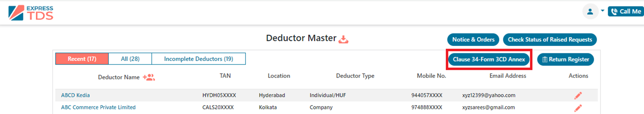Expand the profile dropdown arrow
The width and height of the screenshot is (644, 114).
coord(602,11)
